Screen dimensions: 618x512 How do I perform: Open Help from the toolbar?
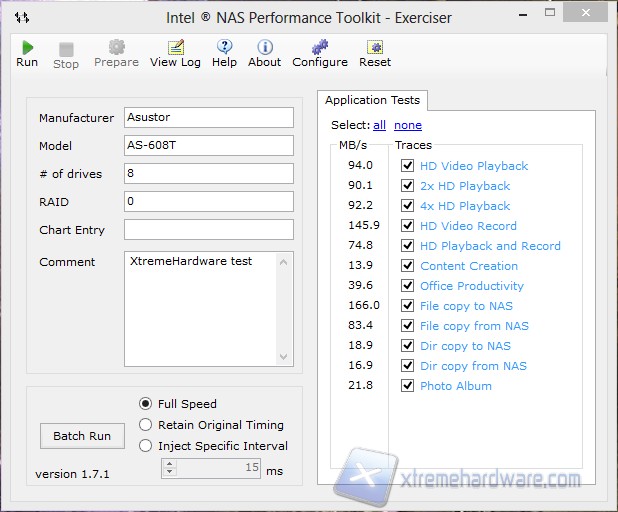[x=224, y=47]
